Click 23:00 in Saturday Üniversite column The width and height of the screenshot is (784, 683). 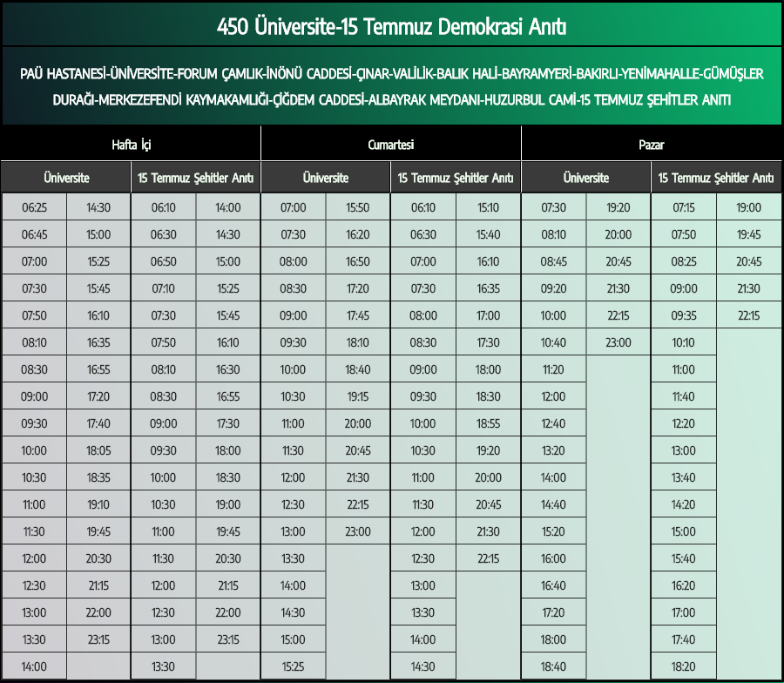(357, 531)
